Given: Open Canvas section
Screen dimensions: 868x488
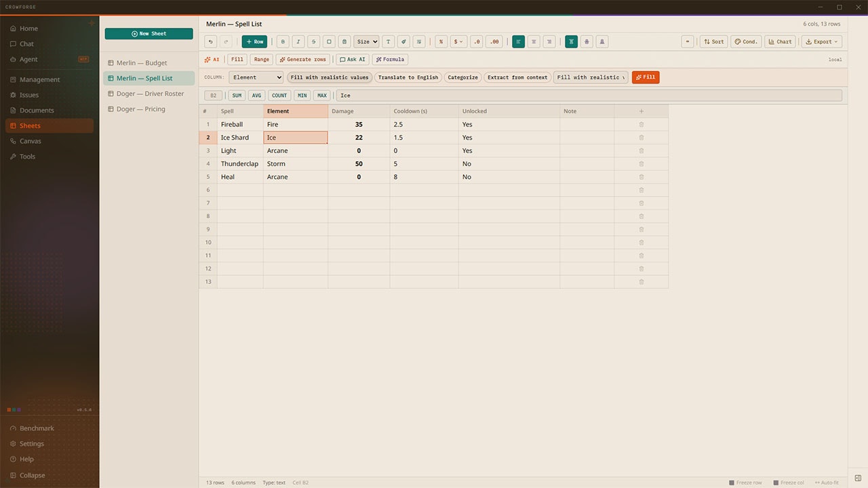Looking at the screenshot, I should tap(50, 141).
